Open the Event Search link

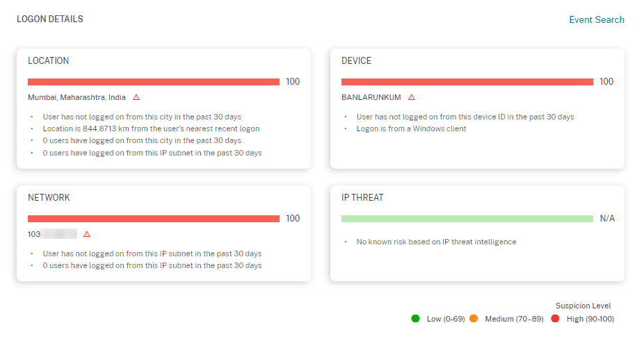pyautogui.click(x=597, y=19)
